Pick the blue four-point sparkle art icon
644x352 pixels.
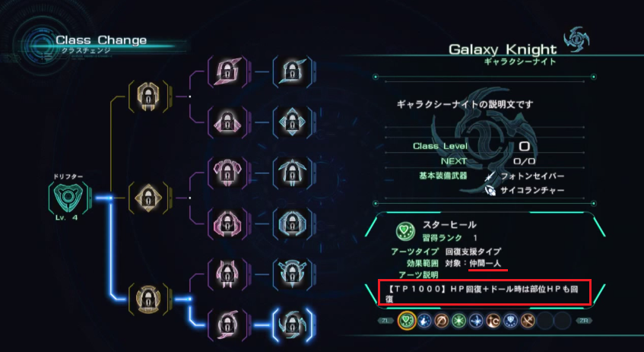[x=476, y=320]
